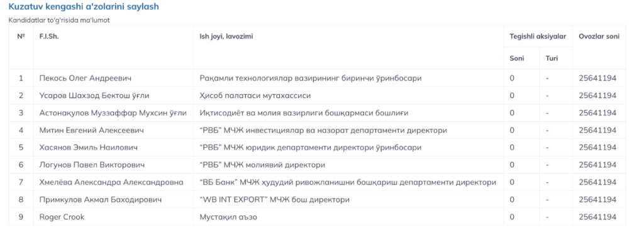Click the 'Kandidatlar to'g'risida ma'lumot' subtitle

[59, 20]
